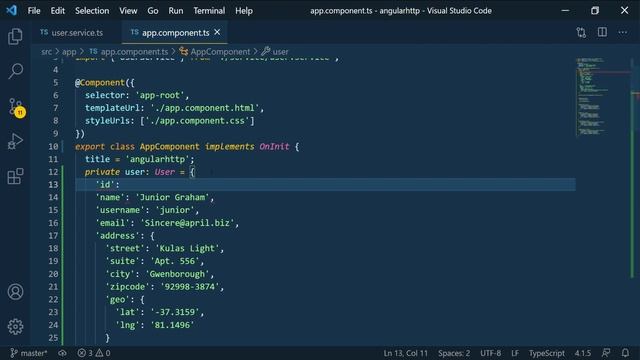Open the Selection menu

click(92, 11)
